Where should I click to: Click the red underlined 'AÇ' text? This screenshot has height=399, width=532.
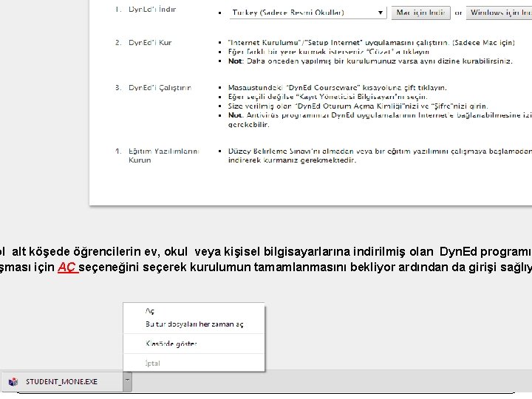click(x=67, y=267)
